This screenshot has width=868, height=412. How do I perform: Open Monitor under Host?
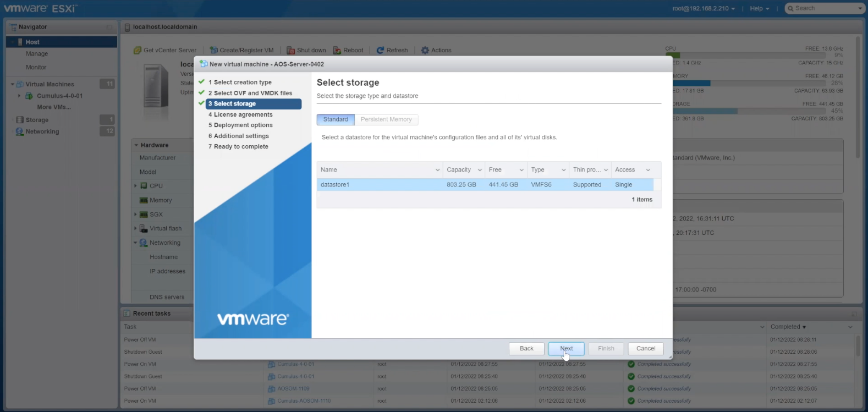36,67
